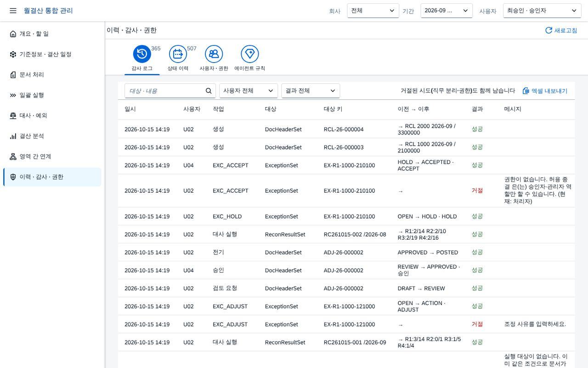The width and height of the screenshot is (588, 368).
Task: Click the 월결산 통합 관리 app title
Action: [48, 11]
